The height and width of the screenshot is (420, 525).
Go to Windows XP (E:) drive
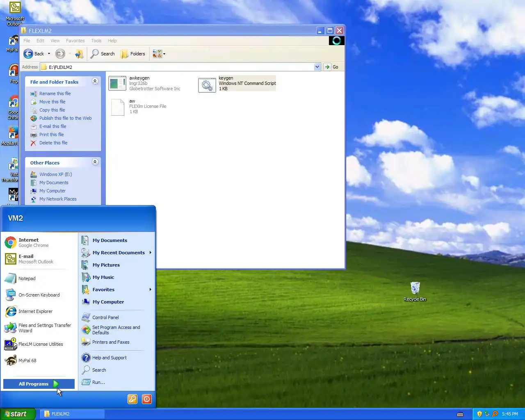(55, 174)
